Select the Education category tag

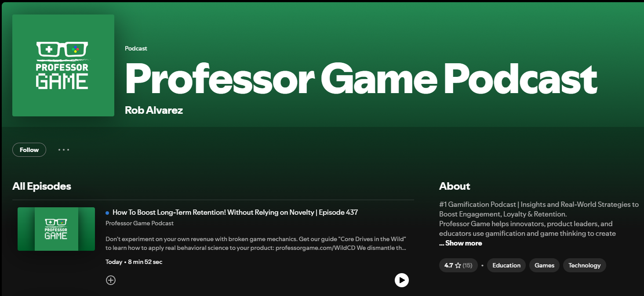tap(506, 265)
